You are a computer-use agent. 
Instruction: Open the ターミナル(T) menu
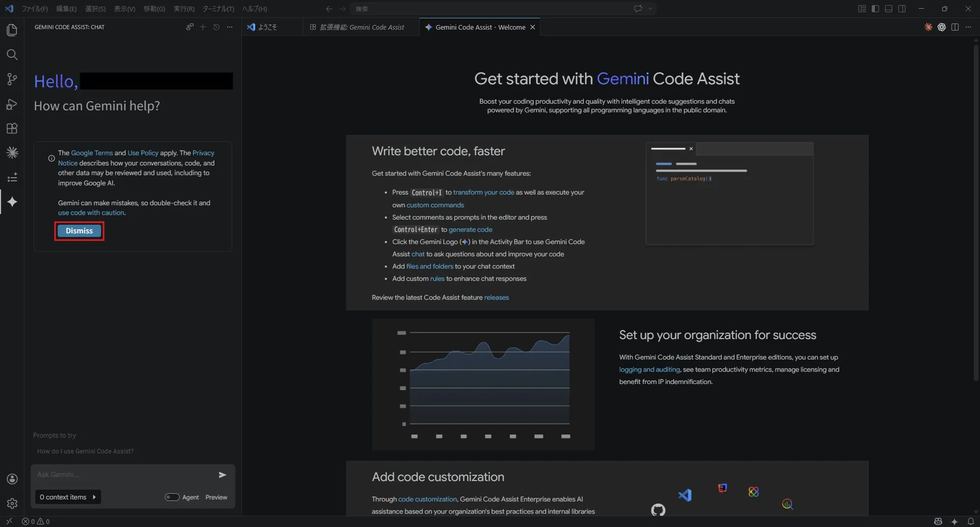click(x=218, y=9)
